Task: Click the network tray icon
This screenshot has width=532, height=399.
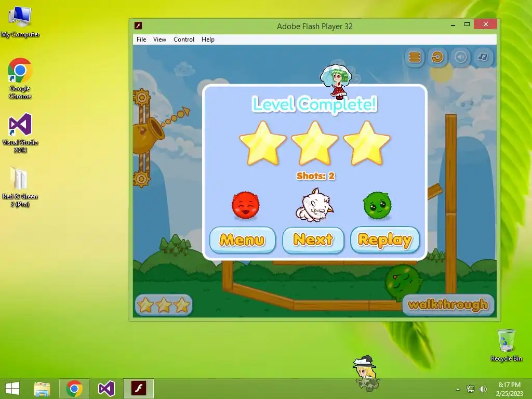Action: (x=471, y=389)
